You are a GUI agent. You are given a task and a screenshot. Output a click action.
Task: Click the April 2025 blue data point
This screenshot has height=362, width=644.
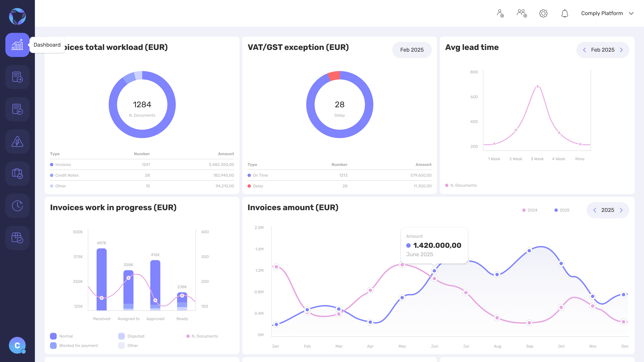coord(370,322)
